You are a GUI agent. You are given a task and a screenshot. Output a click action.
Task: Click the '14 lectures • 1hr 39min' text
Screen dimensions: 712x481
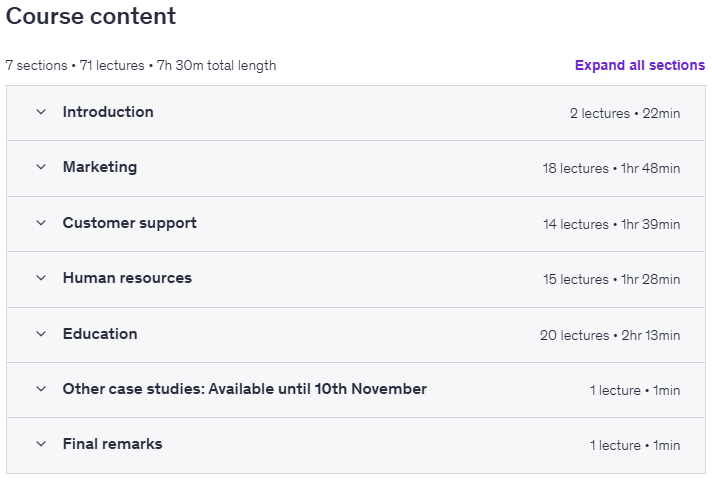click(612, 224)
